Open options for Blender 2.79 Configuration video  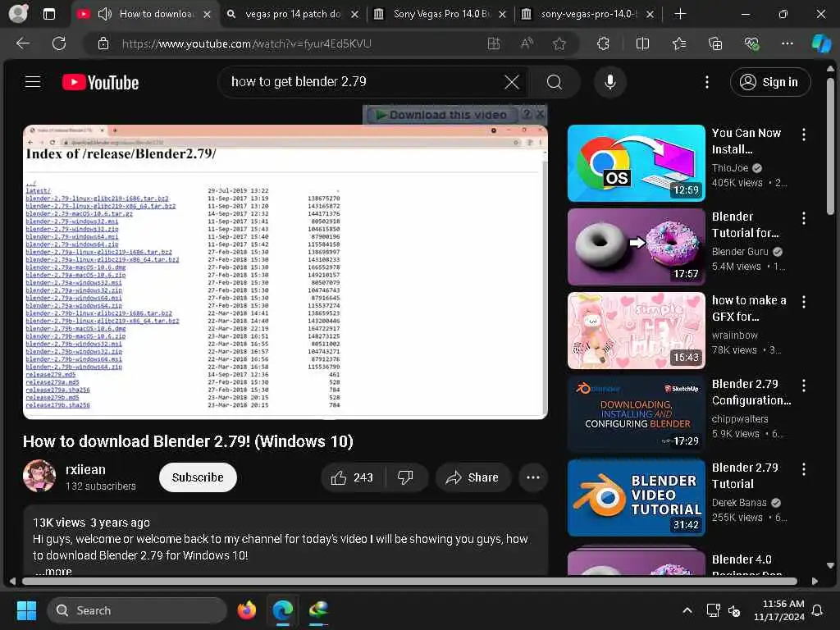click(804, 386)
